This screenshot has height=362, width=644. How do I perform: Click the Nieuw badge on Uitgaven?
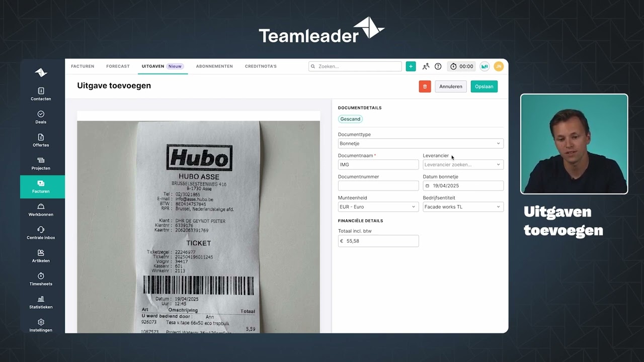coord(175,66)
